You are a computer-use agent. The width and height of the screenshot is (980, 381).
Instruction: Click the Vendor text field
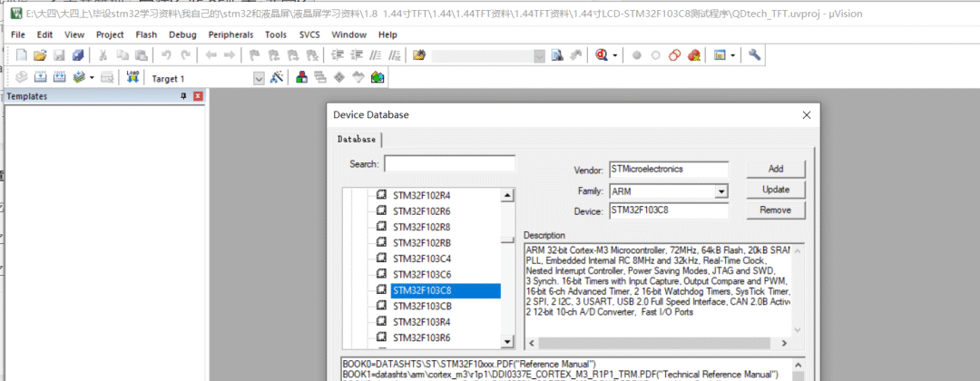point(669,170)
